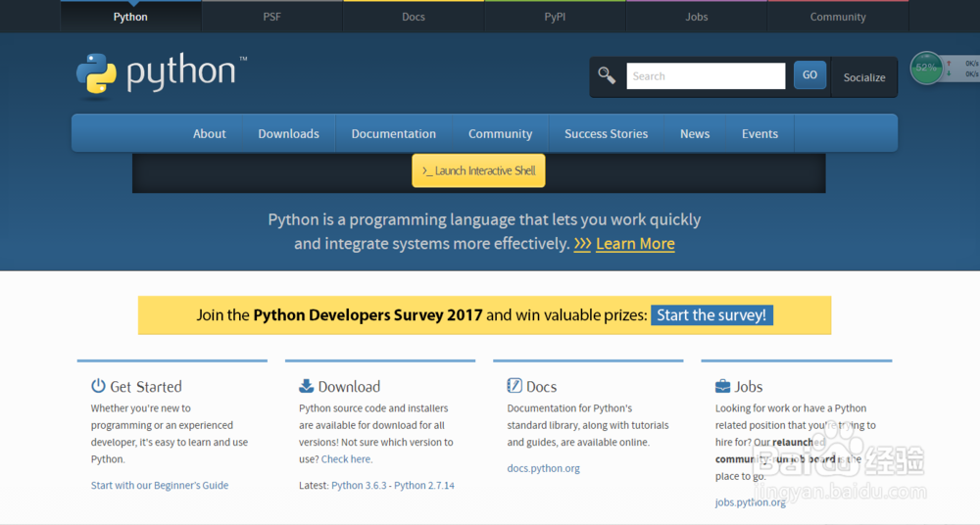Click the Python Developers Survey 2017 text
The width and height of the screenshot is (980, 525).
click(367, 315)
